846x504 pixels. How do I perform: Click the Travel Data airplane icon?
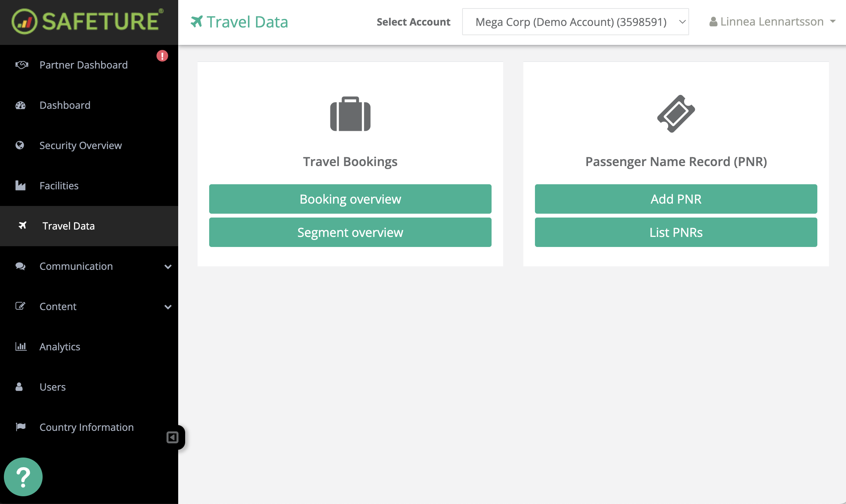click(x=22, y=226)
